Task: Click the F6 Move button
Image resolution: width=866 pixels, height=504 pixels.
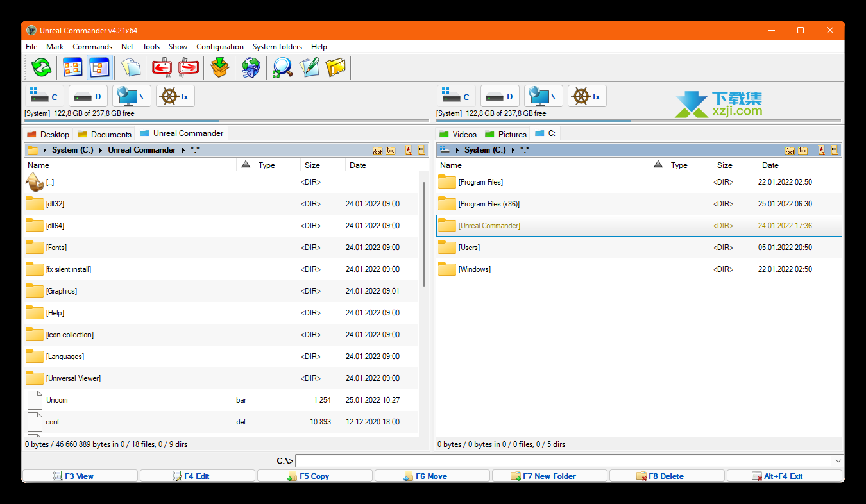Action: click(x=432, y=476)
